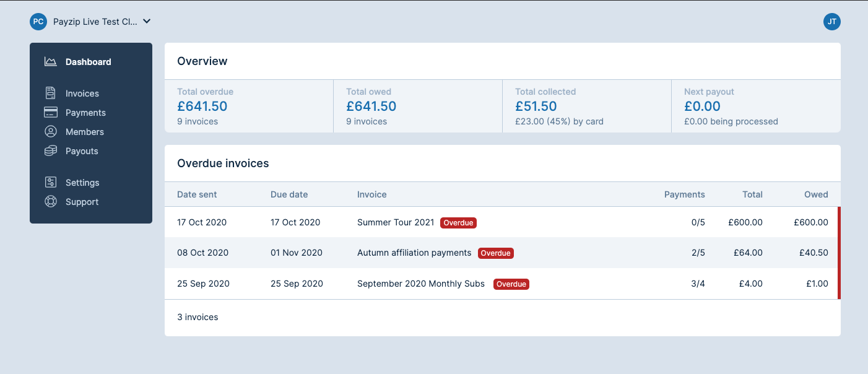This screenshot has height=374, width=868.
Task: Click the Total overdue £641.50 card
Action: [x=249, y=106]
